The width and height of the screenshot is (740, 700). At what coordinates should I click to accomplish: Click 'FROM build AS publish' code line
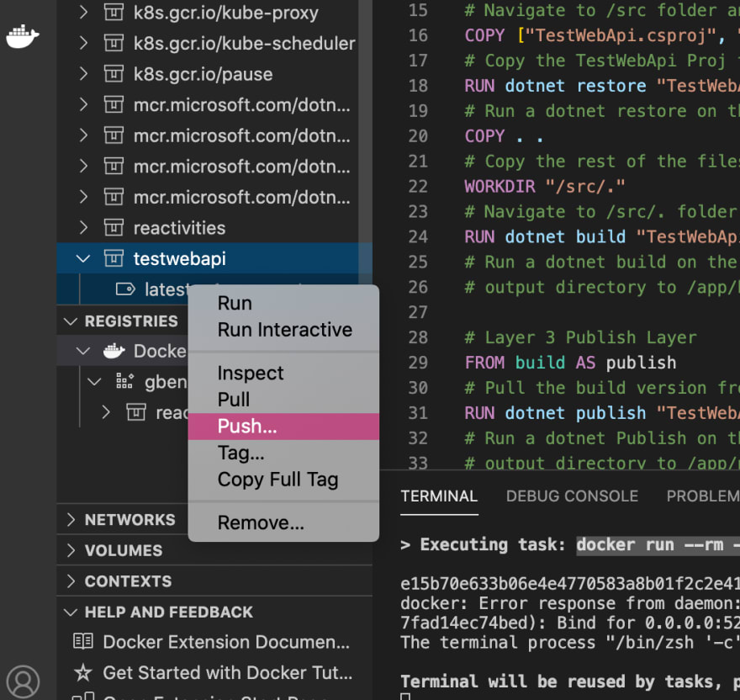point(570,363)
